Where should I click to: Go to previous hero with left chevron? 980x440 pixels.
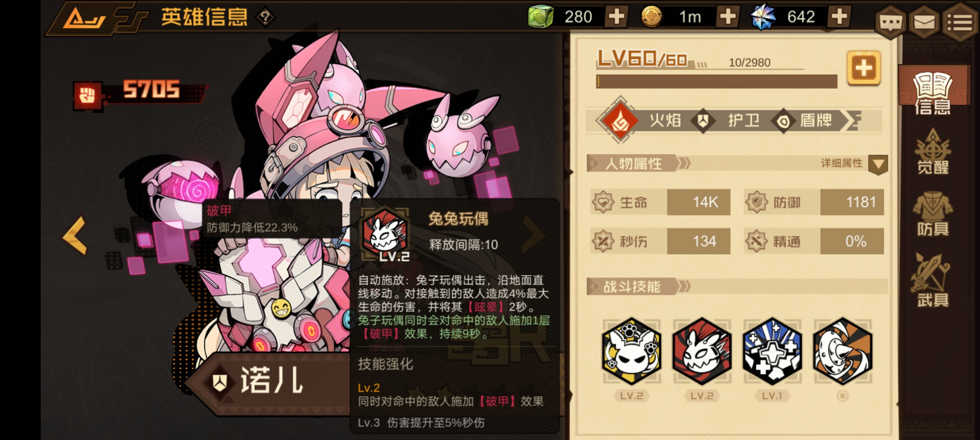pyautogui.click(x=75, y=235)
